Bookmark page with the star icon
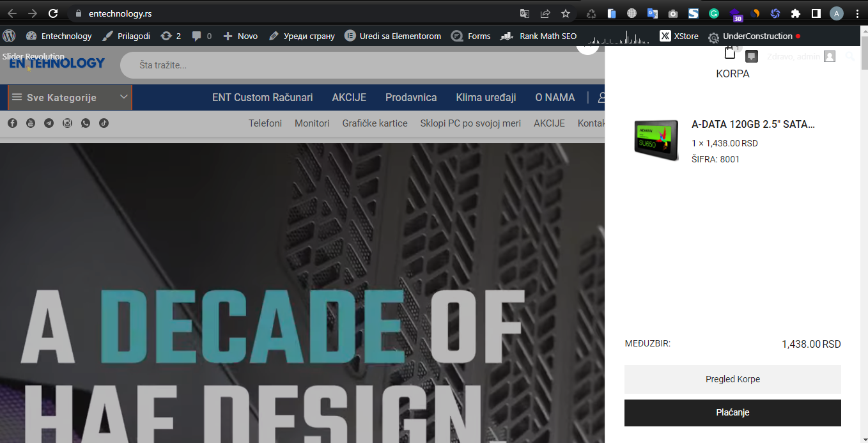 click(x=566, y=13)
